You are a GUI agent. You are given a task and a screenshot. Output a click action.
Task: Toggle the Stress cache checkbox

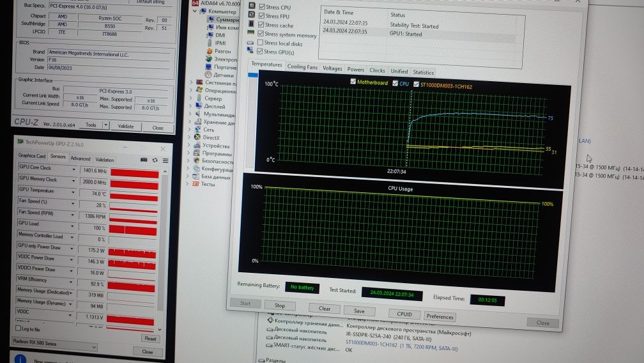[x=261, y=25]
